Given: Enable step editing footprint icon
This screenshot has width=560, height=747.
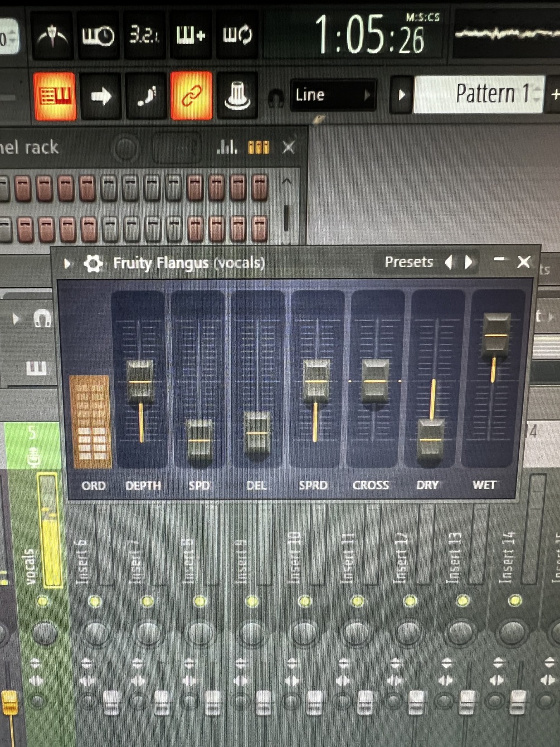Looking at the screenshot, I should coord(147,96).
